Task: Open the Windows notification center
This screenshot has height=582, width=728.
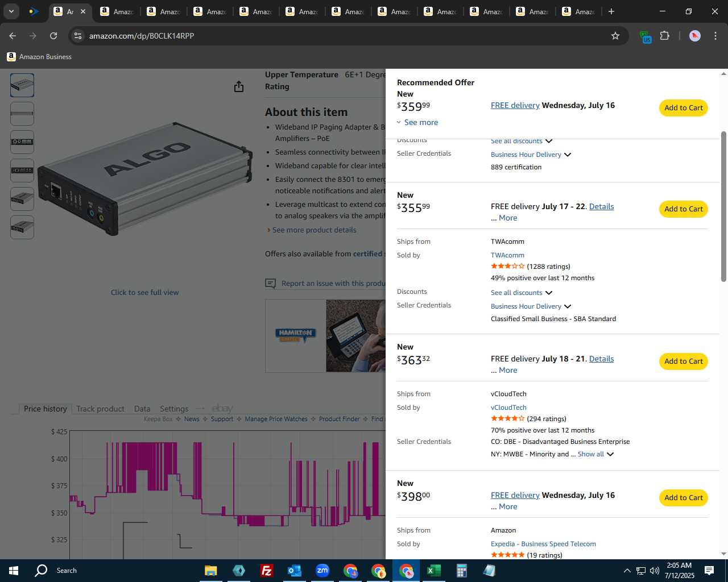Action: (x=709, y=571)
